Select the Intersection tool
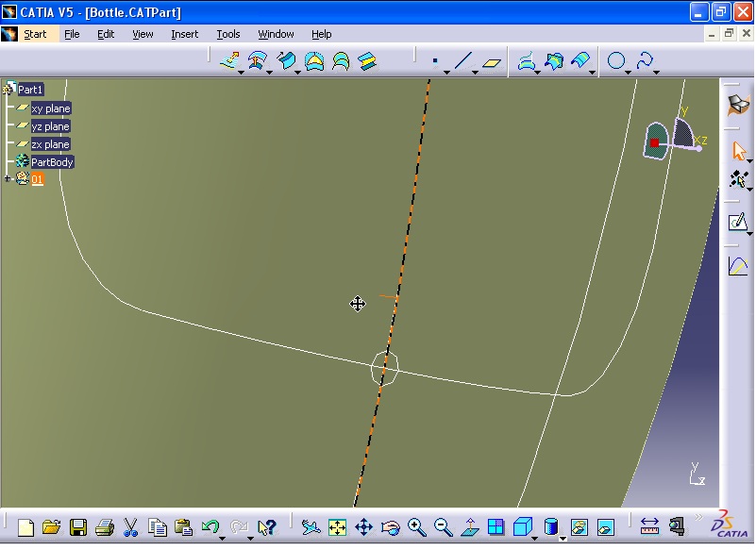756x550 pixels. tap(554, 61)
